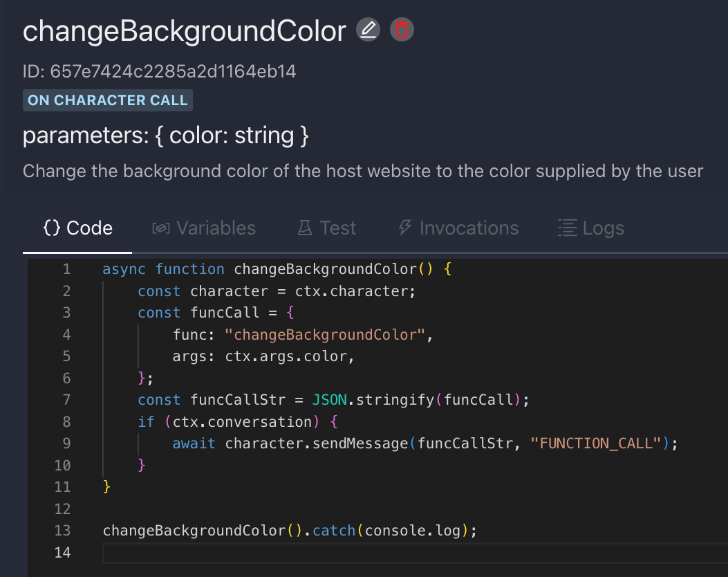The width and height of the screenshot is (728, 577).
Task: Open the Logs tab
Action: coord(590,228)
